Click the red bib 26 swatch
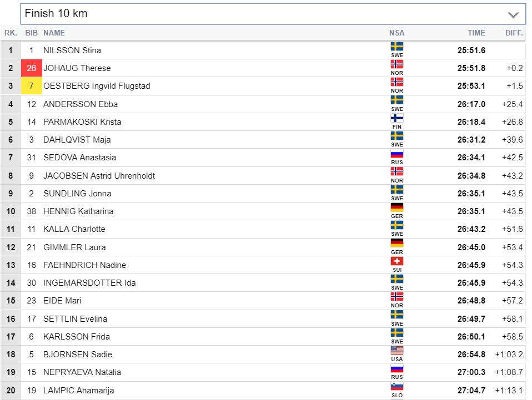The image size is (532, 400). point(32,68)
